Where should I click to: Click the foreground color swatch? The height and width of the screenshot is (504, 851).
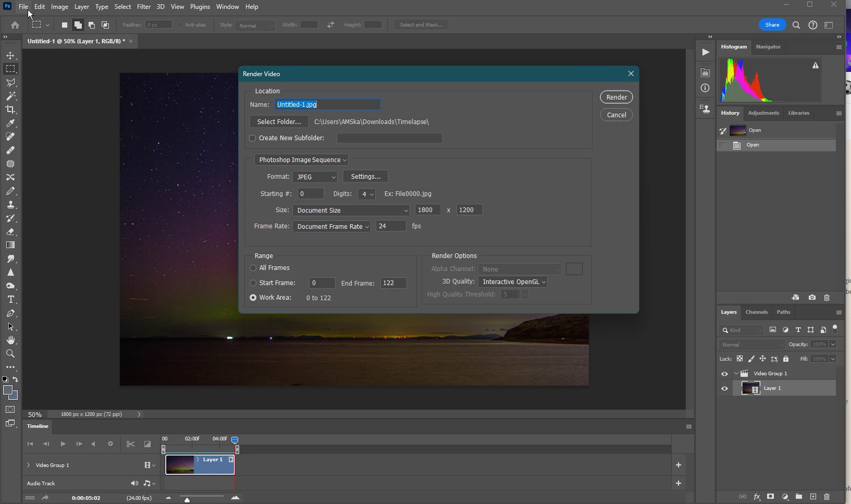(8, 390)
